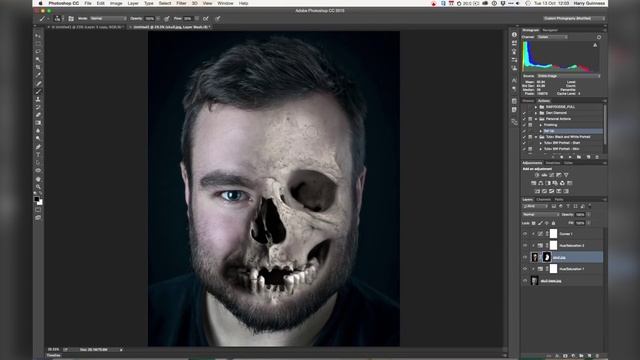This screenshot has width=640, height=360.
Task: Select the Quick Selection tool
Action: (38, 60)
